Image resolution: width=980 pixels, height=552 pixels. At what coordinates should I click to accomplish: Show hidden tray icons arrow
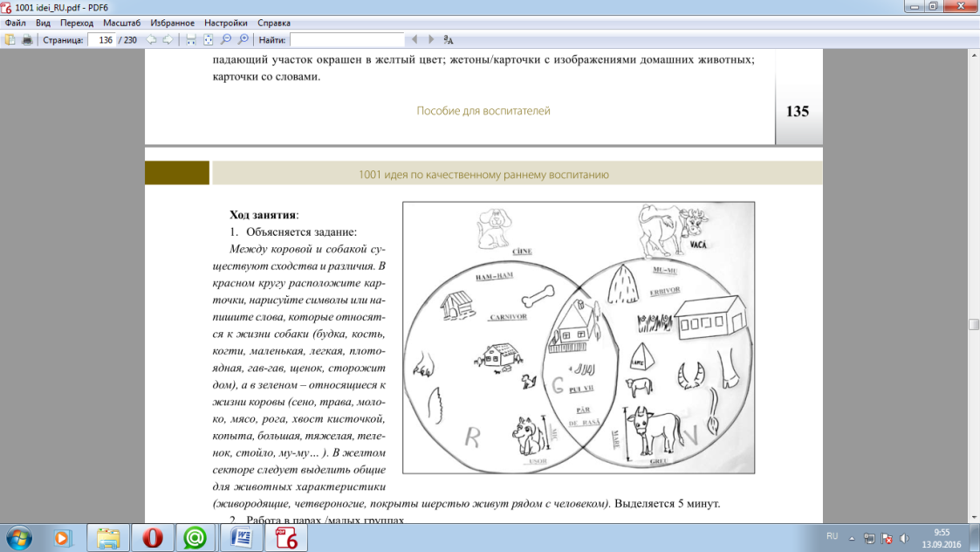[851, 538]
